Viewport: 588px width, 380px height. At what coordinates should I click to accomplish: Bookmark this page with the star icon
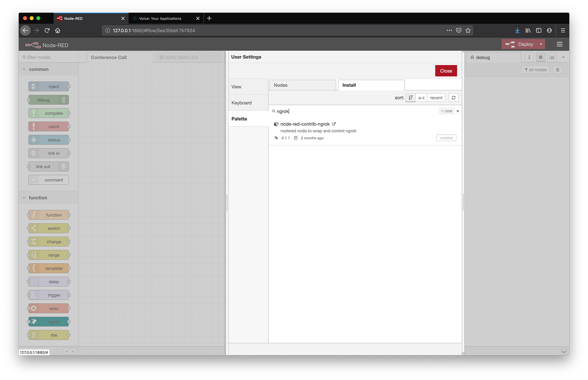tap(468, 31)
